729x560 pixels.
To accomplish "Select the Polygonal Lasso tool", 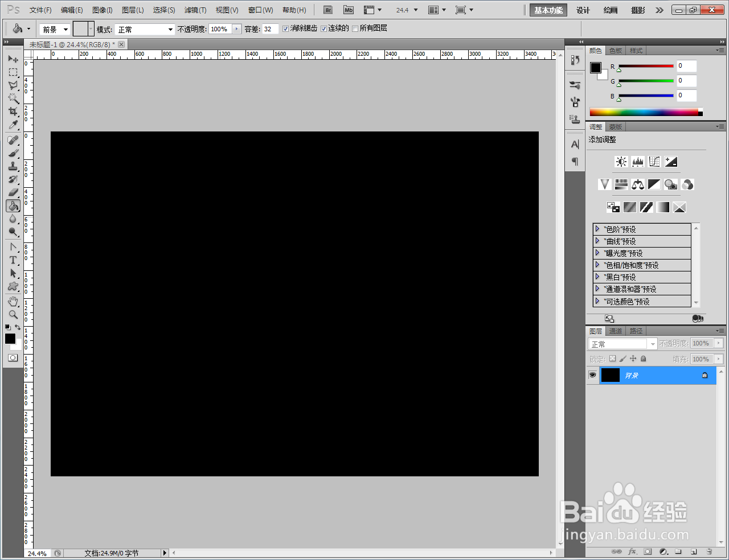I will coord(13,85).
